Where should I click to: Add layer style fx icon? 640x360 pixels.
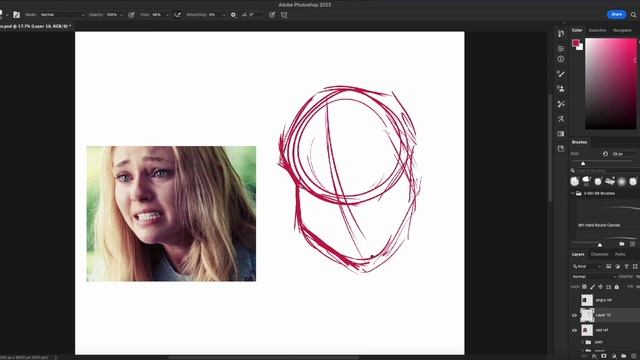pyautogui.click(x=594, y=356)
